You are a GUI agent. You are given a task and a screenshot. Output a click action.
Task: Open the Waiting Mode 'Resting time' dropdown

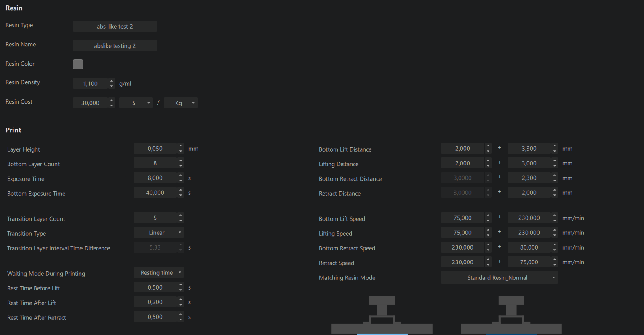pos(159,272)
